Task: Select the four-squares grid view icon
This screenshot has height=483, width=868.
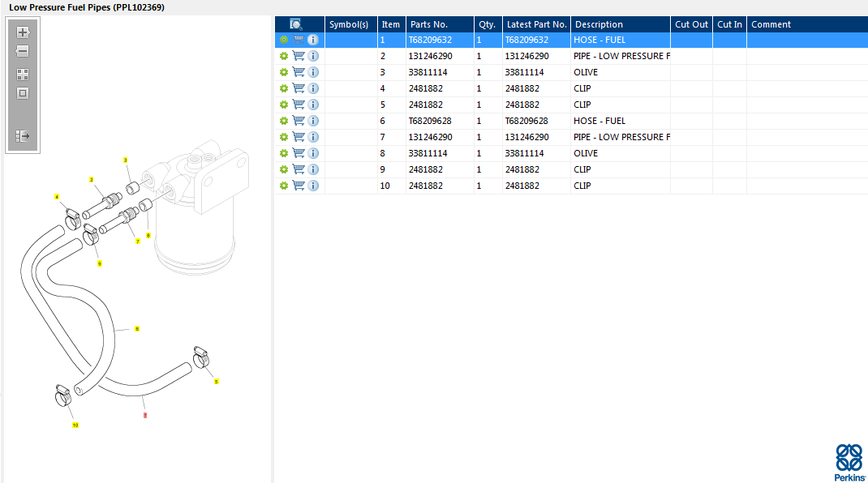Action: point(23,74)
